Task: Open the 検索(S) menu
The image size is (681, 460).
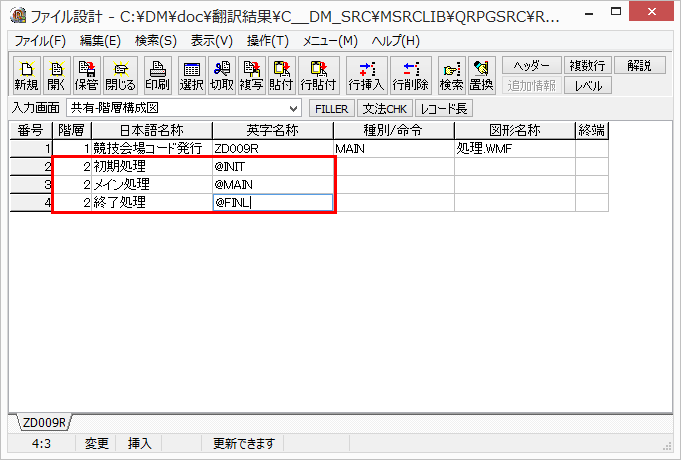Action: pyautogui.click(x=156, y=41)
